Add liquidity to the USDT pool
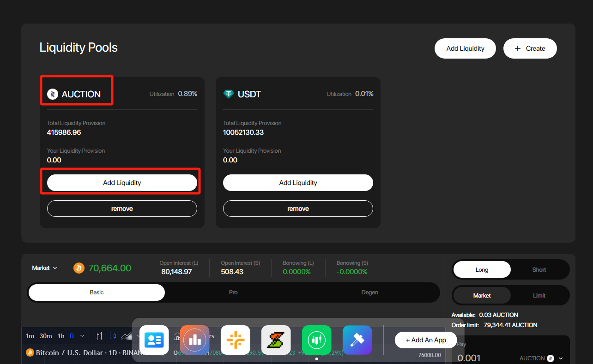The width and height of the screenshot is (593, 364). [x=298, y=183]
